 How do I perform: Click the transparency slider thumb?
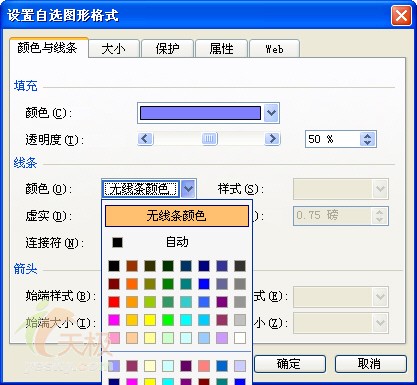(x=209, y=138)
